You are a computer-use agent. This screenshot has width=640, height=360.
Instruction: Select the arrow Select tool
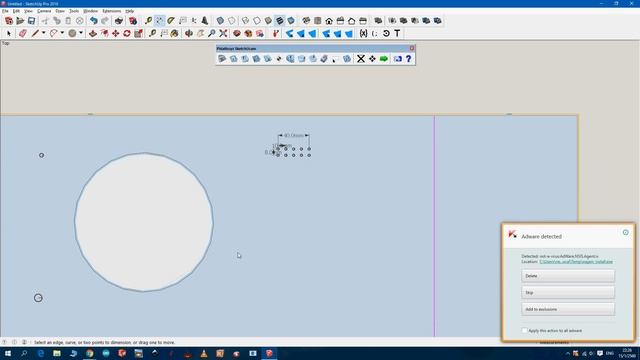(9, 33)
